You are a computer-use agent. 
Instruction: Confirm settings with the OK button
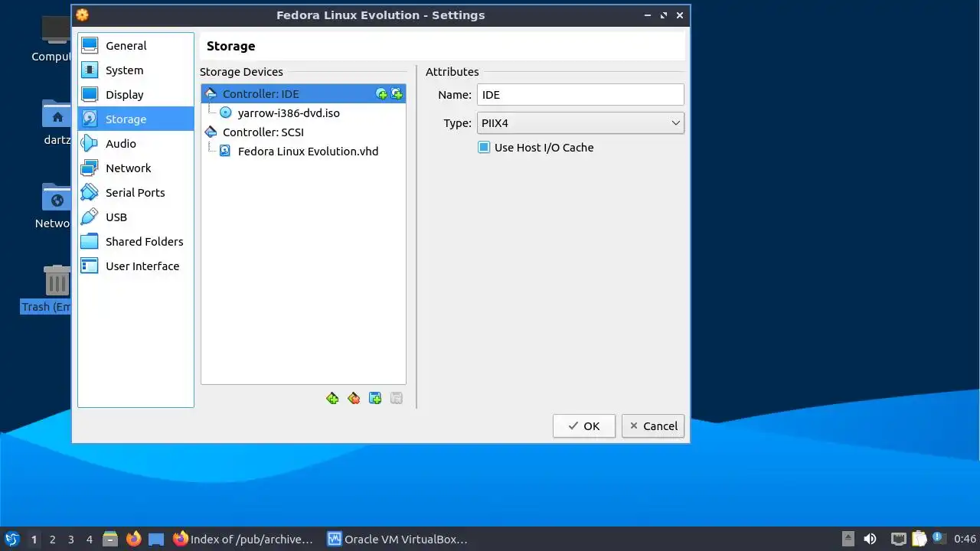[584, 426]
